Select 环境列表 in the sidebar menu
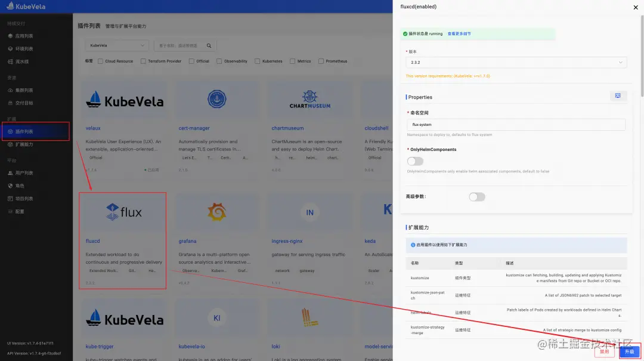 coord(24,49)
